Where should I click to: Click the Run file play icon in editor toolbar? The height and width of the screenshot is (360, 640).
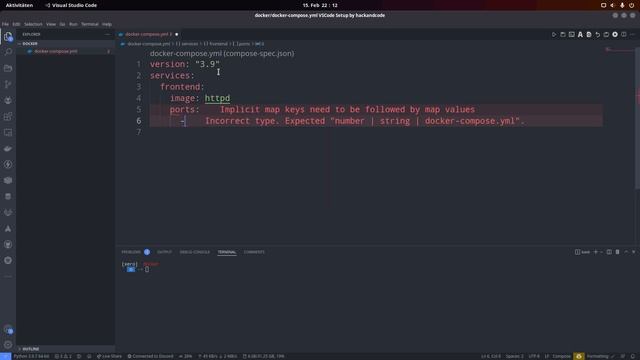554,35
